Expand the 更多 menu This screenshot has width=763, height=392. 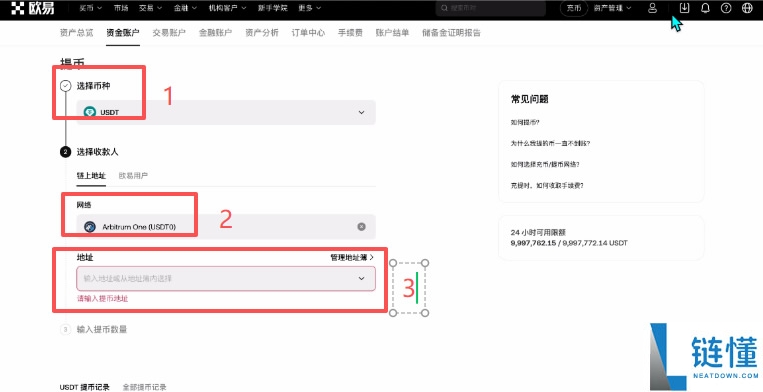(x=310, y=8)
